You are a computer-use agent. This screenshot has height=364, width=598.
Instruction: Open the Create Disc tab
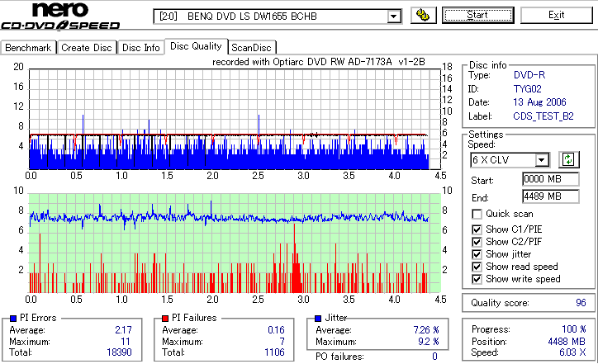click(87, 48)
